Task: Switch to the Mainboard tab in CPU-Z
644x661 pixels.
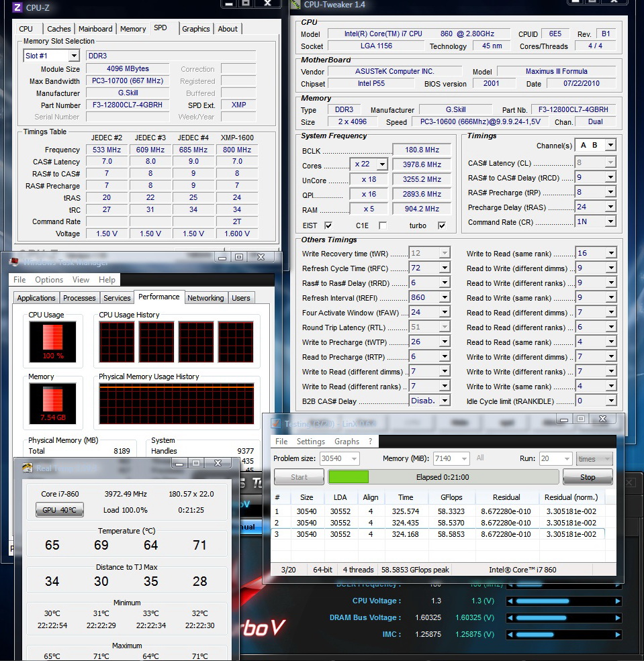Action: coord(95,29)
